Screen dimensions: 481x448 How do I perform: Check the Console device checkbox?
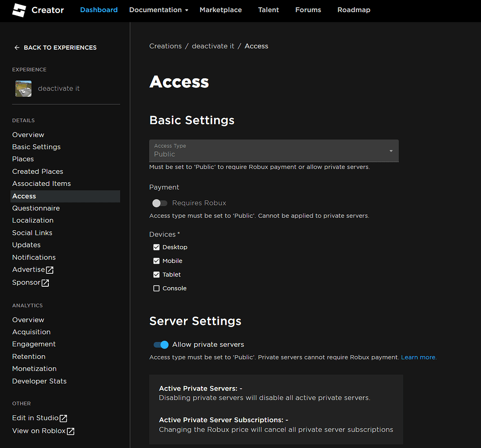coord(157,288)
